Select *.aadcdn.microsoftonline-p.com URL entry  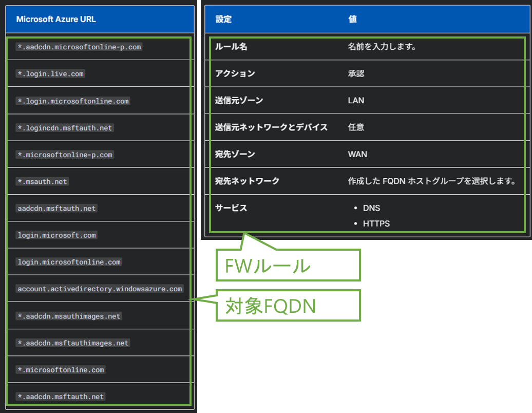click(x=79, y=47)
